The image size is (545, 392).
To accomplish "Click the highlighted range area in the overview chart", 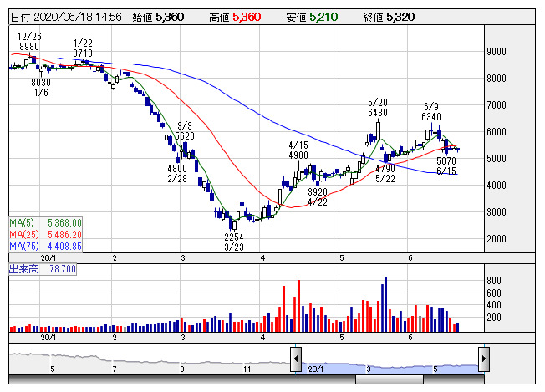I will (390, 369).
